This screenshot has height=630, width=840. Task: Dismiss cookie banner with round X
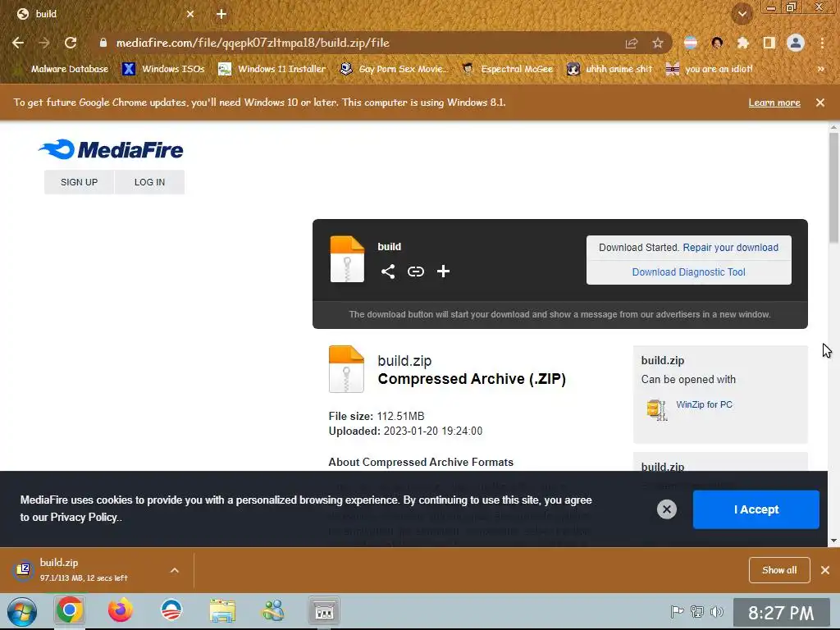tap(666, 509)
